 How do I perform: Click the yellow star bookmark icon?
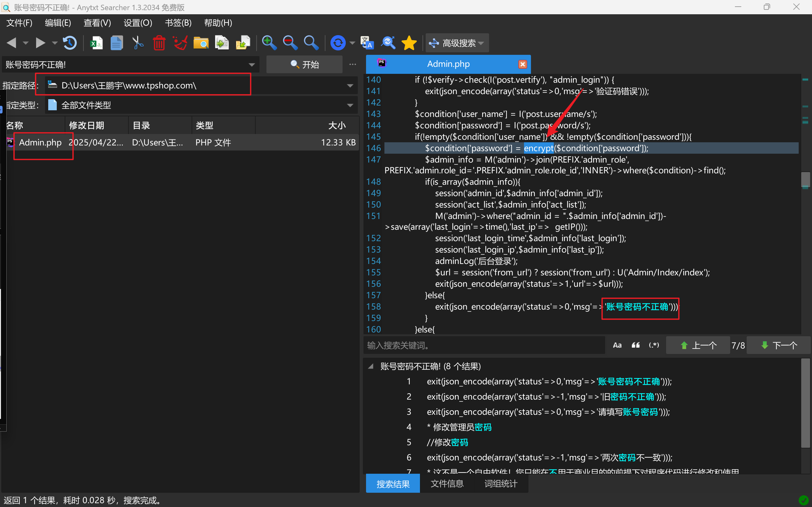click(409, 43)
